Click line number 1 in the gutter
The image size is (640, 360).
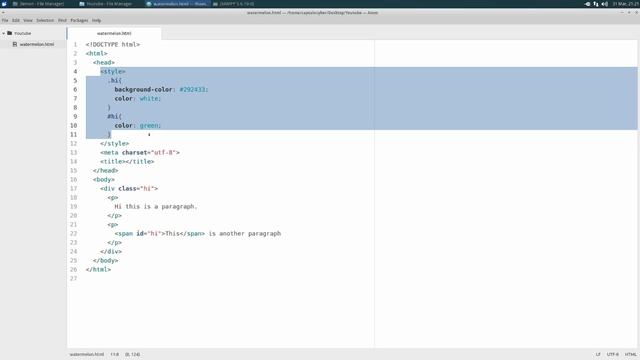75,44
